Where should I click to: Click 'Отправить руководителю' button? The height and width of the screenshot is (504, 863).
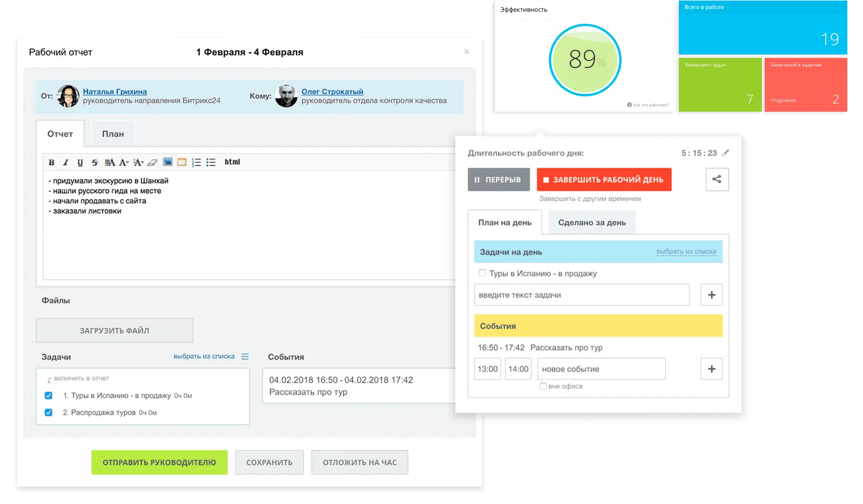pyautogui.click(x=159, y=462)
